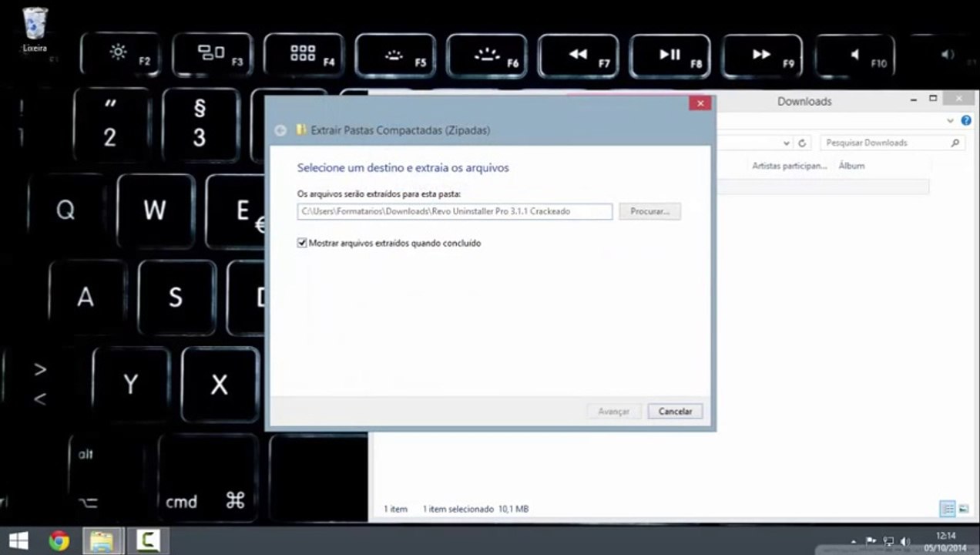Open the network status tray icon
980x555 pixels.
coord(888,542)
